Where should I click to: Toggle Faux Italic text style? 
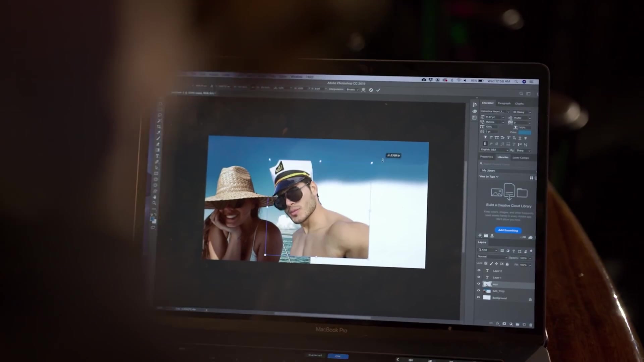click(x=491, y=137)
